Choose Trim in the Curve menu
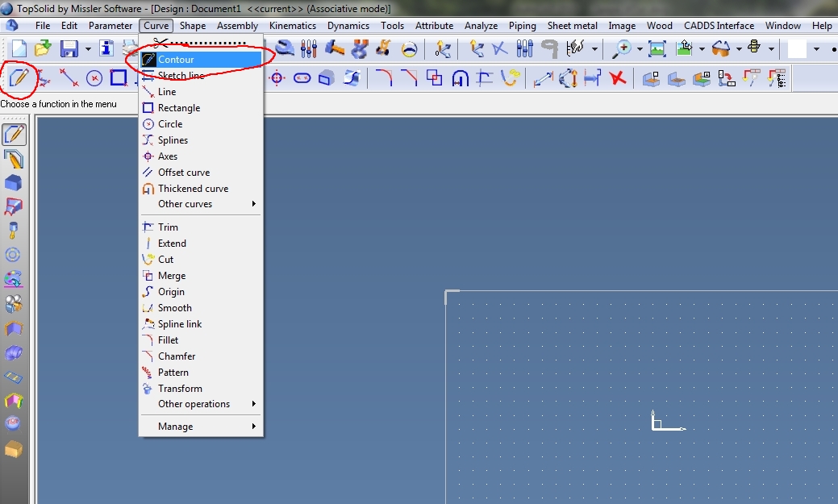 coord(201,227)
